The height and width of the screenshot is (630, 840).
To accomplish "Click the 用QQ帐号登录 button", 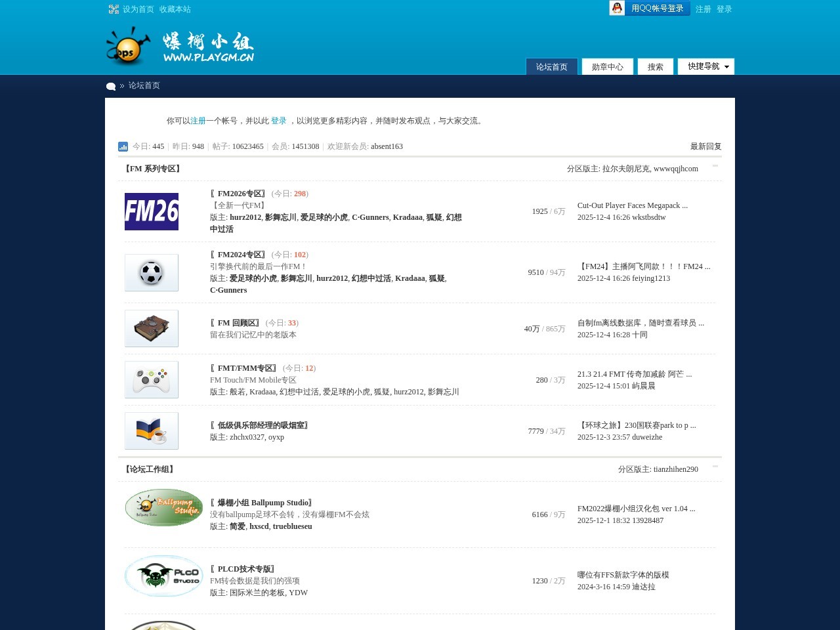I will coord(659,8).
